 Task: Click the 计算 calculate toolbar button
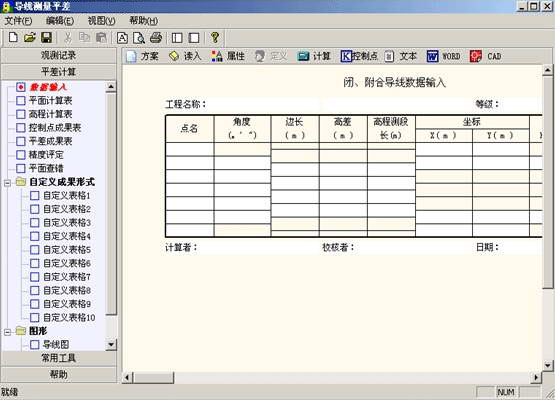click(x=314, y=56)
